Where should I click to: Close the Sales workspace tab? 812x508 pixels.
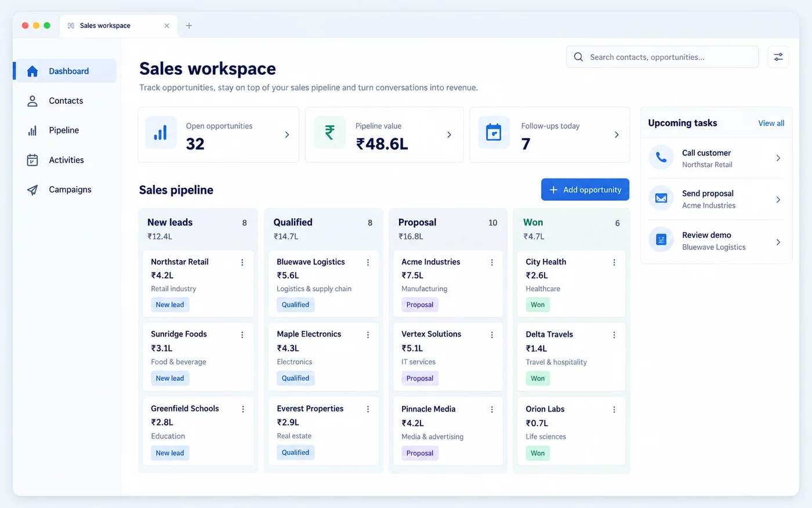[167, 26]
